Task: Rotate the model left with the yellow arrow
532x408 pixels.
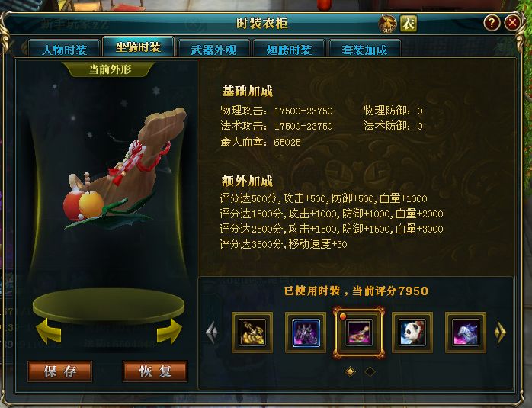Action: click(x=49, y=331)
